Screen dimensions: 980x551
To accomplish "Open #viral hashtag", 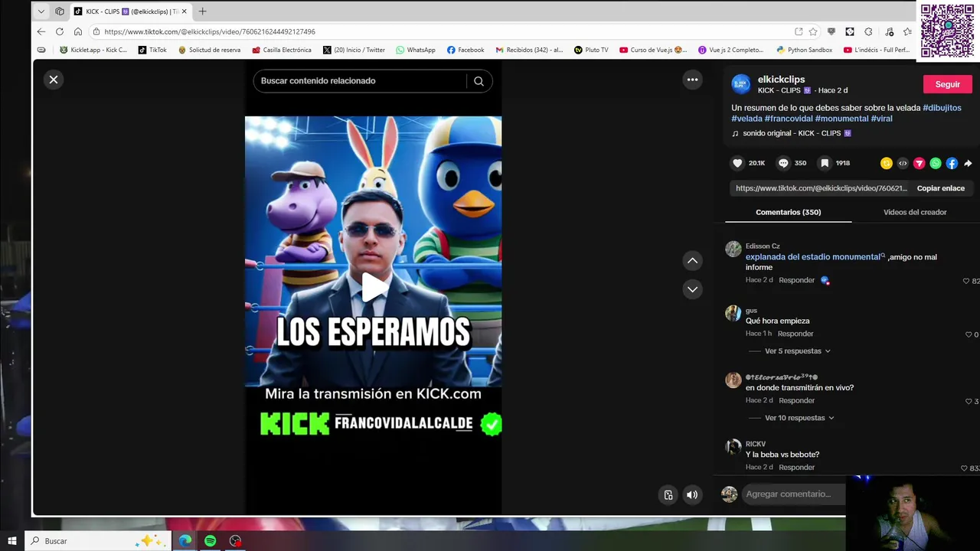I will (881, 119).
